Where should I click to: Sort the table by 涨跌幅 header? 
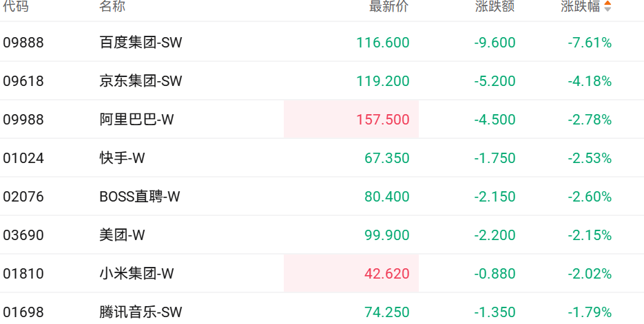click(x=580, y=7)
